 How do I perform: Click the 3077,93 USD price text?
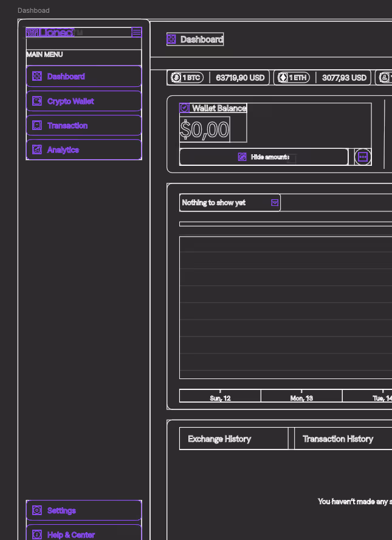click(x=344, y=78)
